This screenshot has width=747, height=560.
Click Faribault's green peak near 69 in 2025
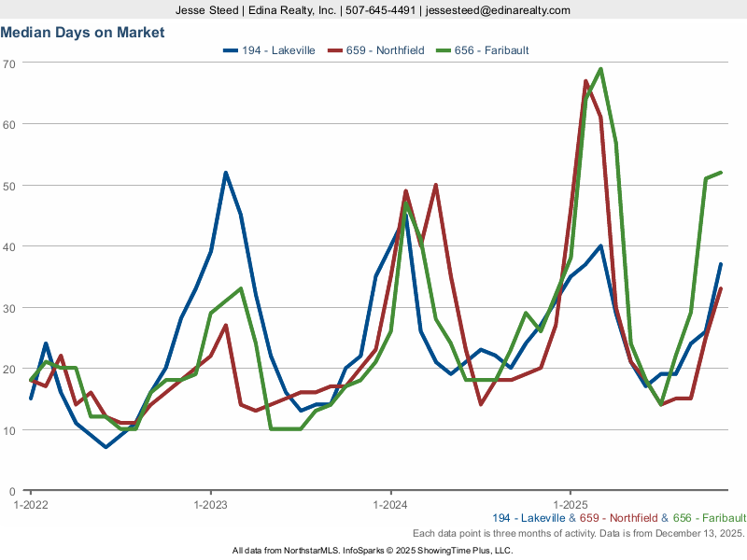[599, 69]
